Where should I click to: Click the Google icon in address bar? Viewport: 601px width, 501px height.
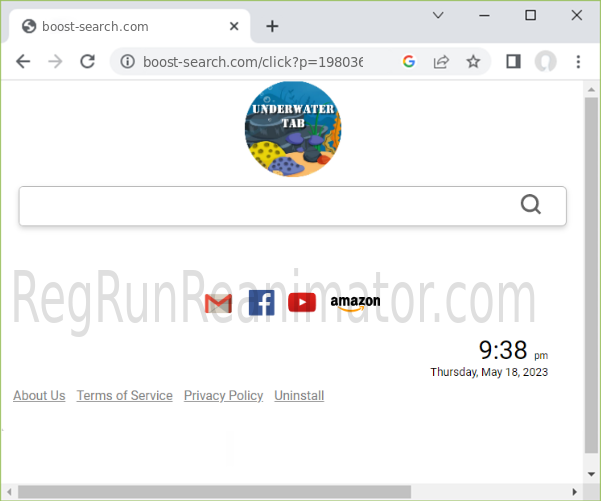point(408,62)
